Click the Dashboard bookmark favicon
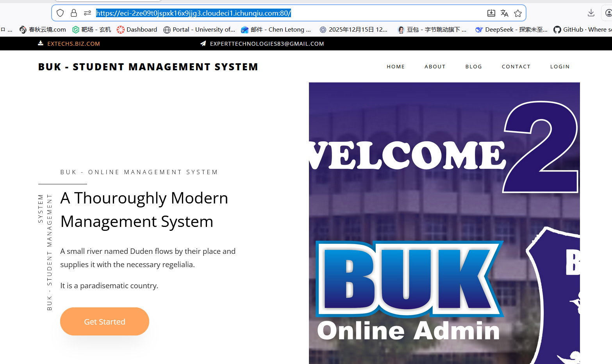The height and width of the screenshot is (364, 612). [121, 30]
